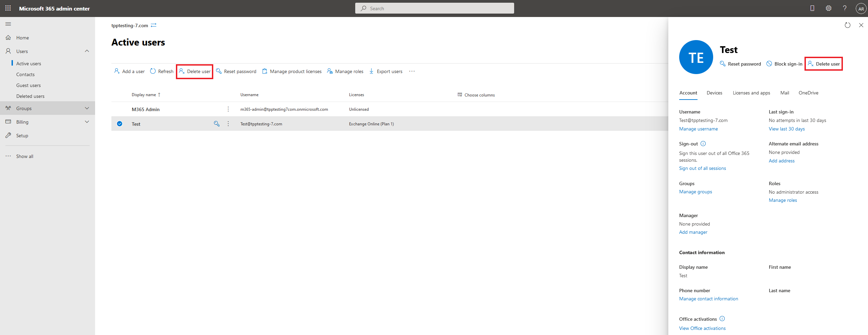Open Manage contact information

point(708,299)
